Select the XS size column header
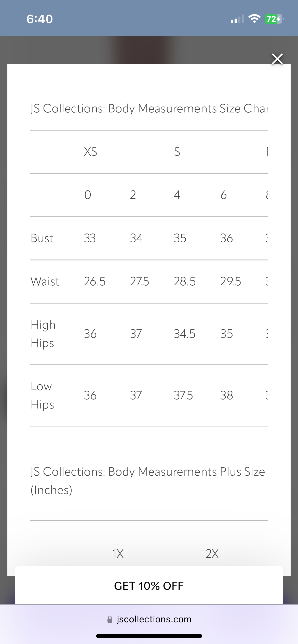Screen dimensions: 298x644 pyautogui.click(x=90, y=152)
